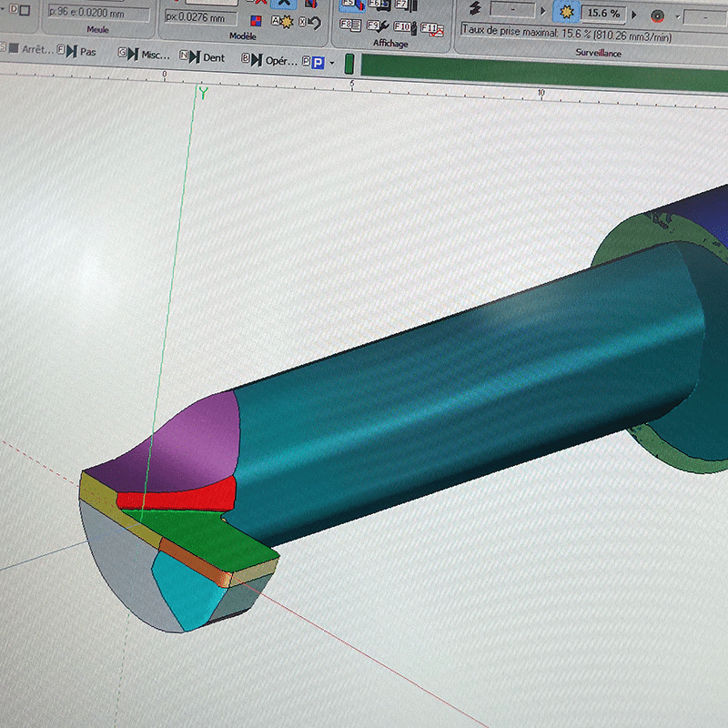Toggle the F10 display icon
This screenshot has width=728, height=728.
click(x=404, y=26)
